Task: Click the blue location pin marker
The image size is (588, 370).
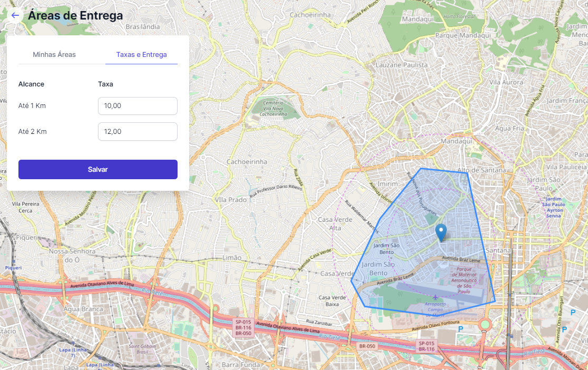Action: 442,232
